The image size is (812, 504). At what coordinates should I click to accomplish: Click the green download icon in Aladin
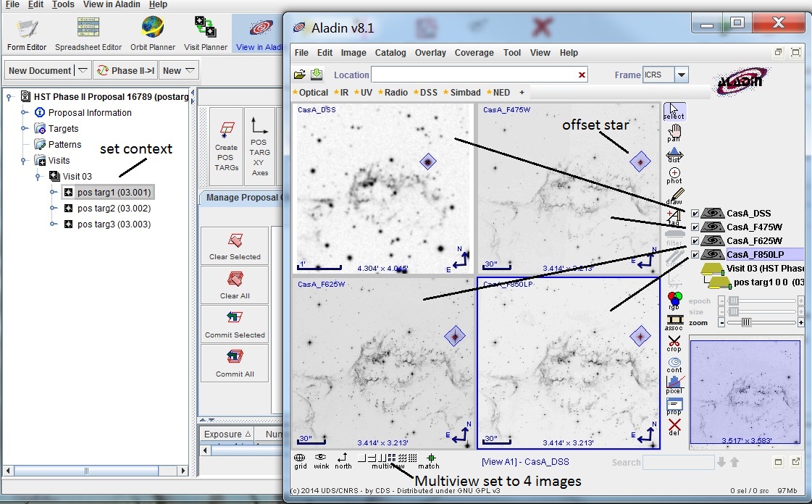coord(317,75)
